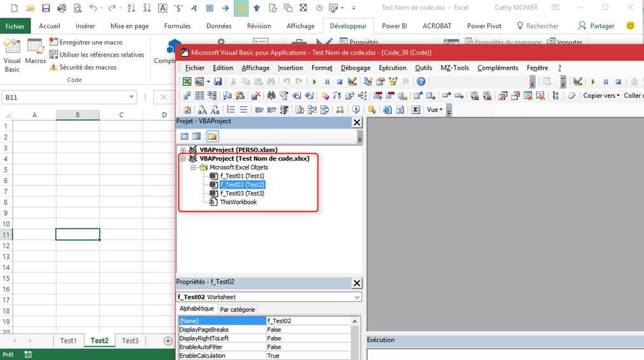Click Sécurité des macros button
644x360 pixels.
[83, 67]
